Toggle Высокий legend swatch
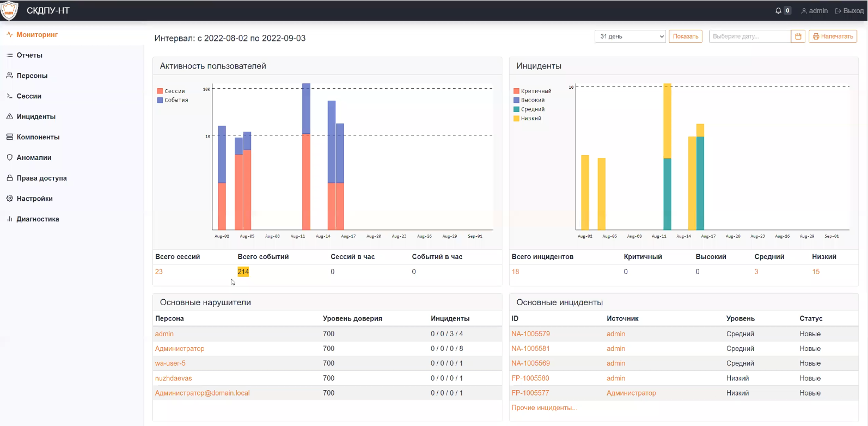The height and width of the screenshot is (426, 868). 516,100
